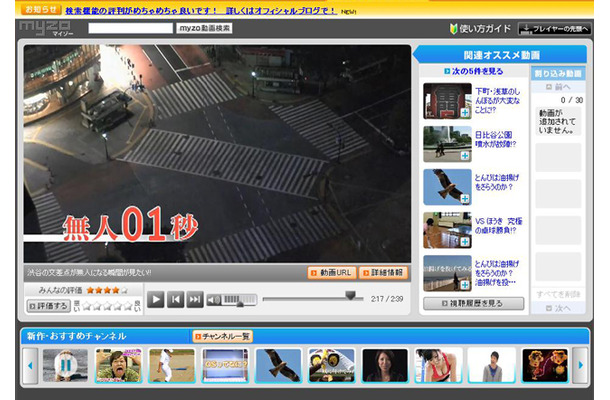Open the shouting man channel thumbnail
The height and width of the screenshot is (400, 610).
pyautogui.click(x=118, y=365)
